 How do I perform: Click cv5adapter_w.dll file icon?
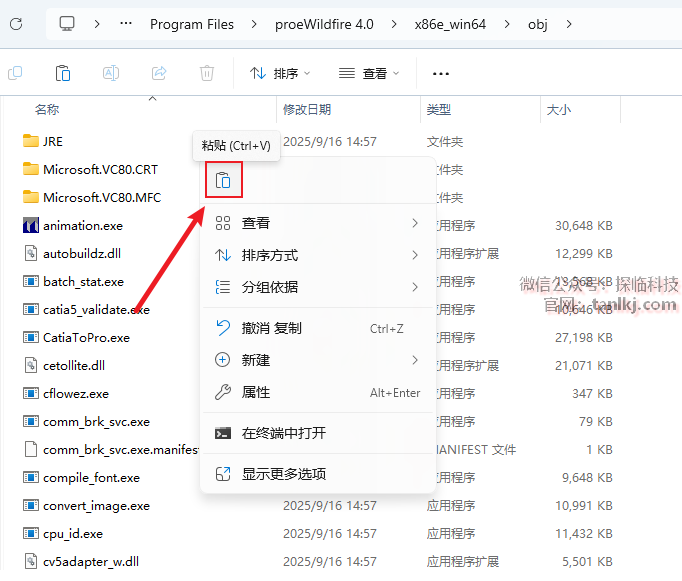click(x=30, y=561)
